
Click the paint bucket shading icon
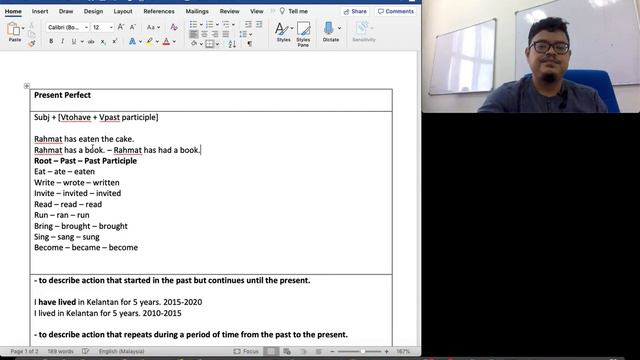(x=194, y=44)
